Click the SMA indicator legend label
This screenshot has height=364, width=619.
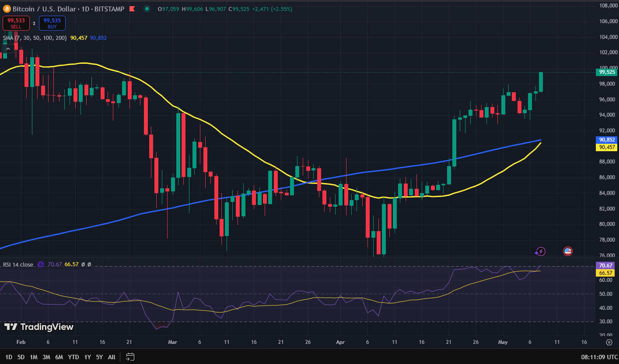tap(35, 38)
